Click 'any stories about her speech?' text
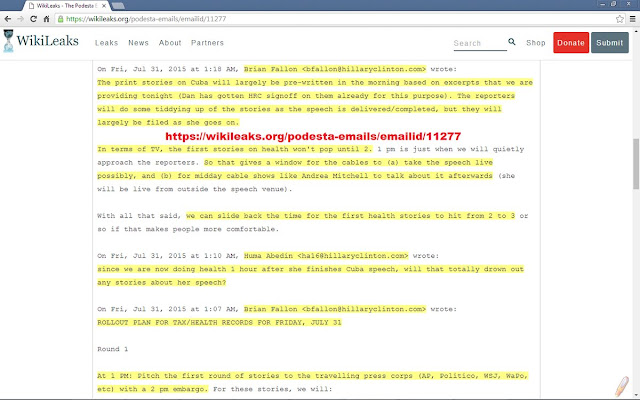640x400 pixels. pos(162,282)
